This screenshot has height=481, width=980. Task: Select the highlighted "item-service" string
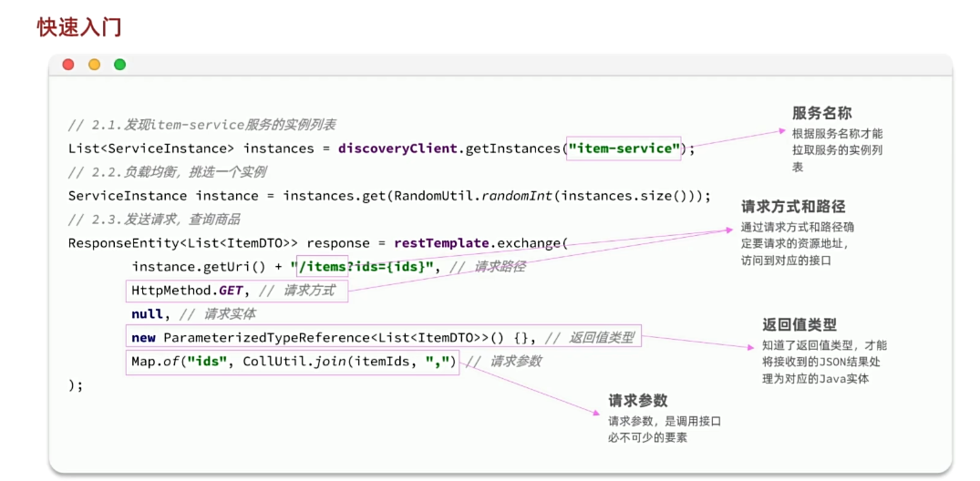coord(624,148)
